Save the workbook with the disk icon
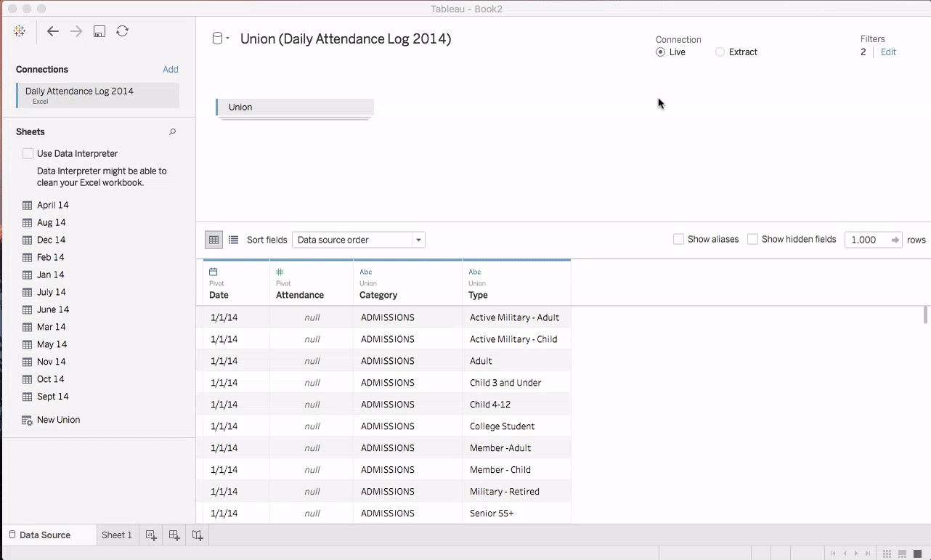 tap(99, 31)
